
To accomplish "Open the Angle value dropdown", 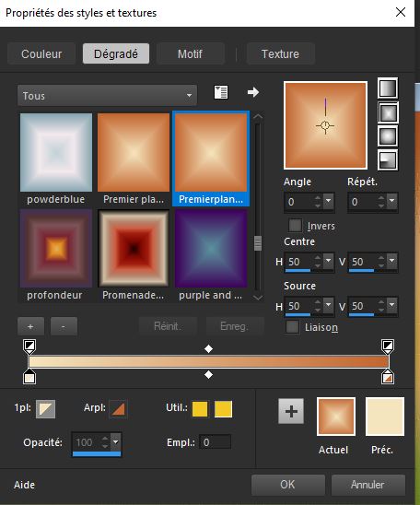I will tap(328, 201).
